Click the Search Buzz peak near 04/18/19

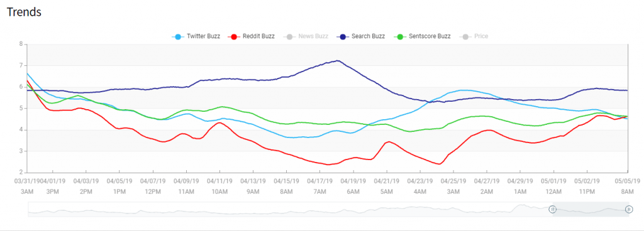point(338,61)
